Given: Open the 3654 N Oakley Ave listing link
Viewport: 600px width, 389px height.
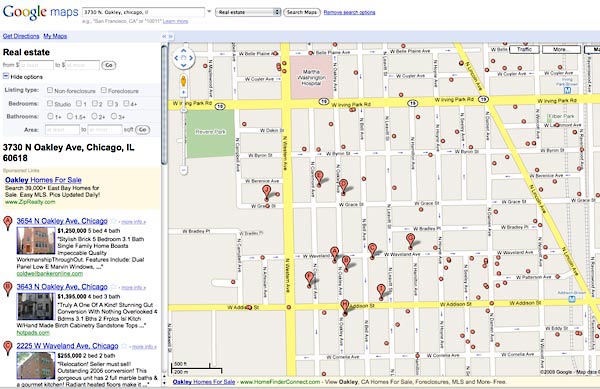Looking at the screenshot, I should (x=62, y=221).
